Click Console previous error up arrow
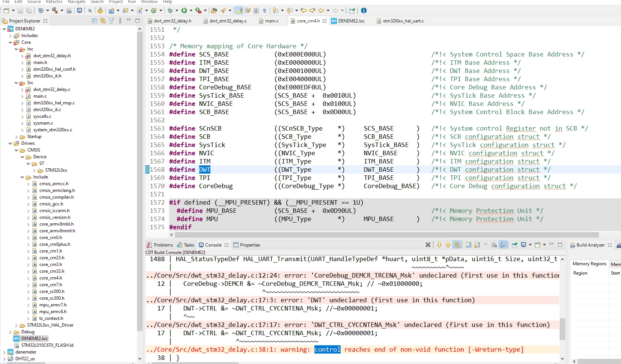Viewport: 621px width, 364px height. (x=448, y=245)
